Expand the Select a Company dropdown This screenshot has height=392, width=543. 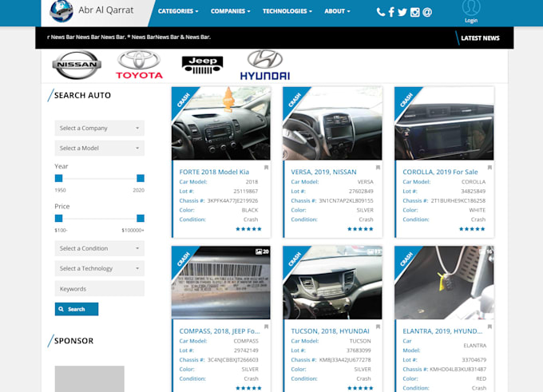click(99, 128)
